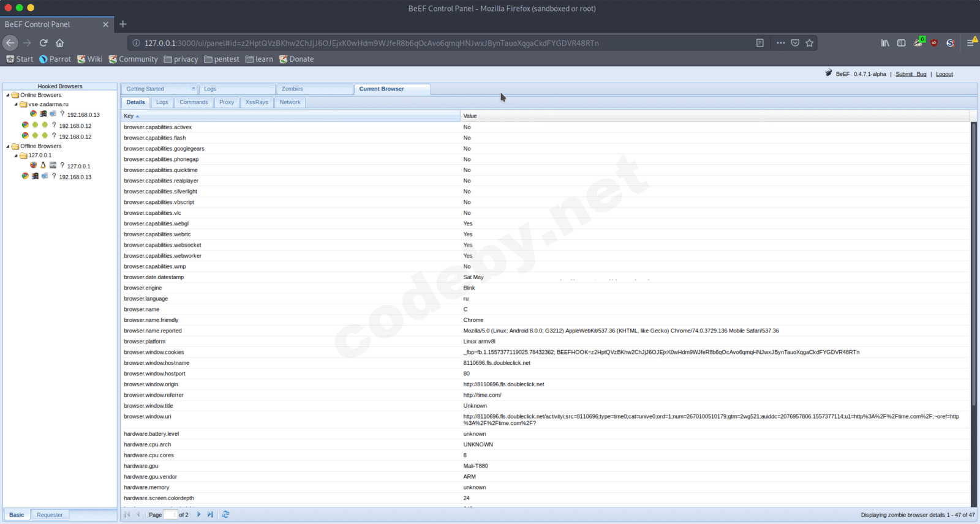980x524 pixels.
Task: Open the XssRays tab
Action: pyautogui.click(x=257, y=102)
